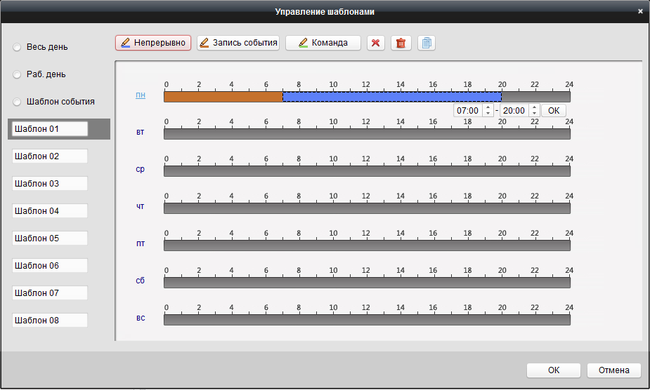Image resolution: width=650 pixels, height=390 pixels.
Task: Increase the 07:00 start time with up arrow
Action: [488, 107]
